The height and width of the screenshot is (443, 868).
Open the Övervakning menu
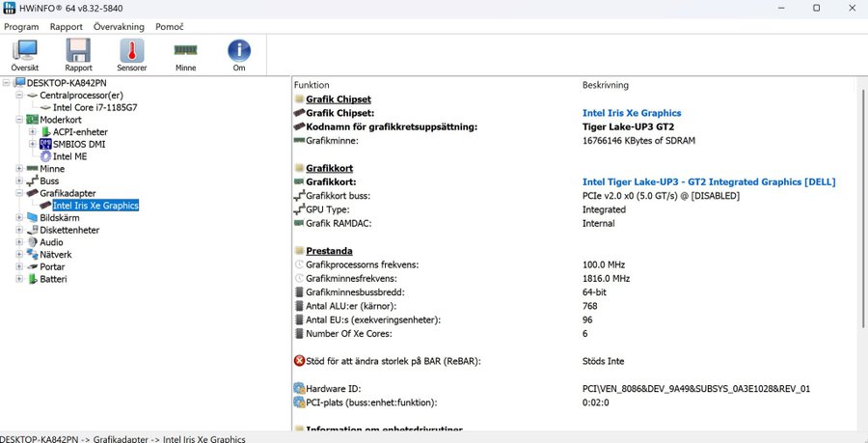pyautogui.click(x=119, y=27)
